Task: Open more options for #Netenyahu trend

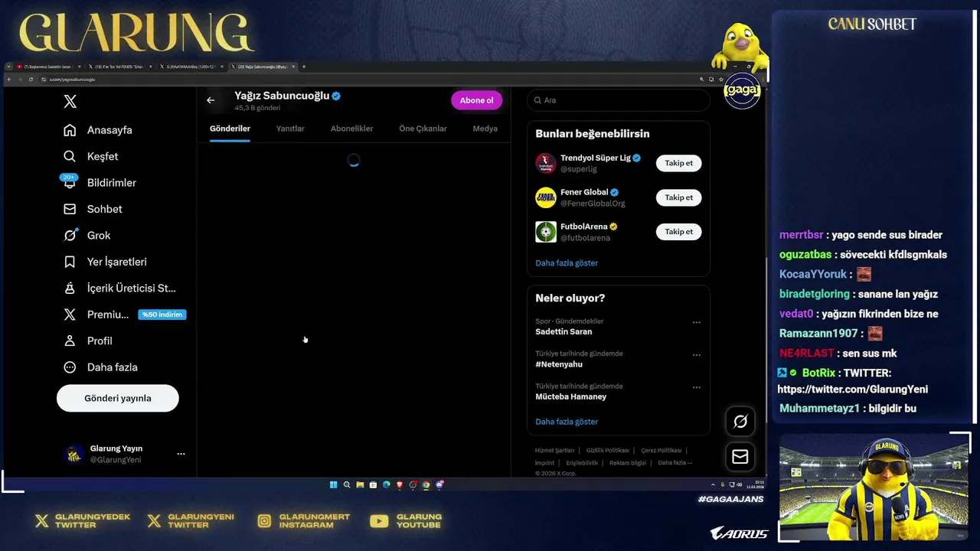Action: [x=697, y=355]
